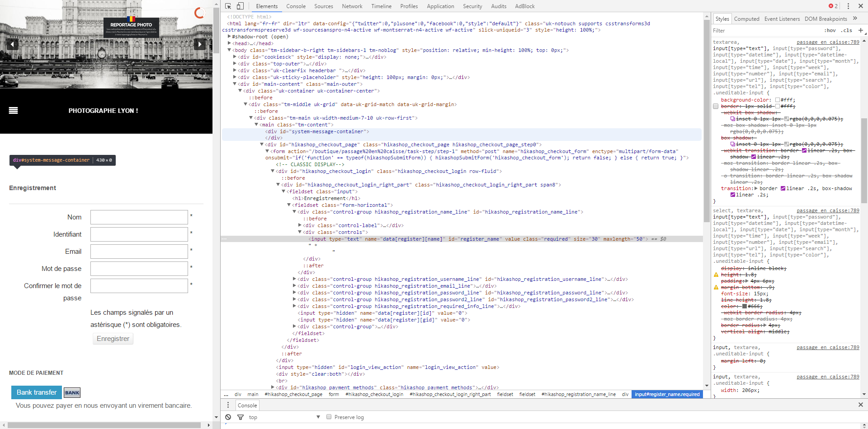Screen dimensions: 868x429
Task: Toggle the :hov element state panel
Action: [830, 31]
